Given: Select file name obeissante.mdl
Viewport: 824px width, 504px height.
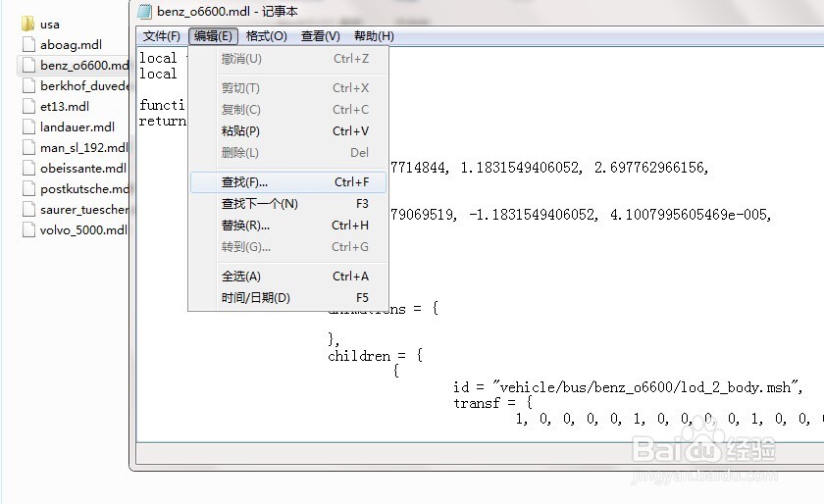Looking at the screenshot, I should pos(83,169).
